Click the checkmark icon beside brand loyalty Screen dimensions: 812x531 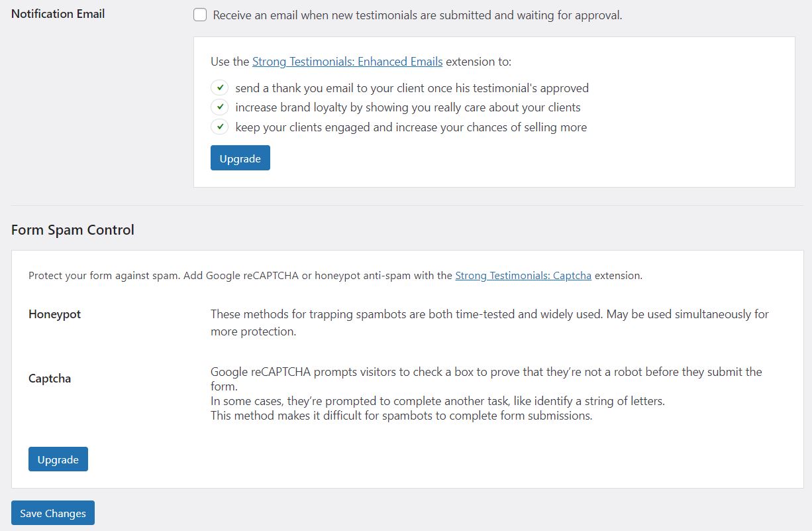pos(219,107)
